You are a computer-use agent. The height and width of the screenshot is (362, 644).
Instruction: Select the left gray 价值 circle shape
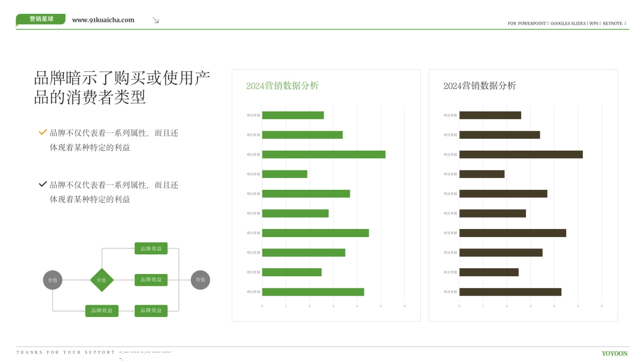point(53,279)
